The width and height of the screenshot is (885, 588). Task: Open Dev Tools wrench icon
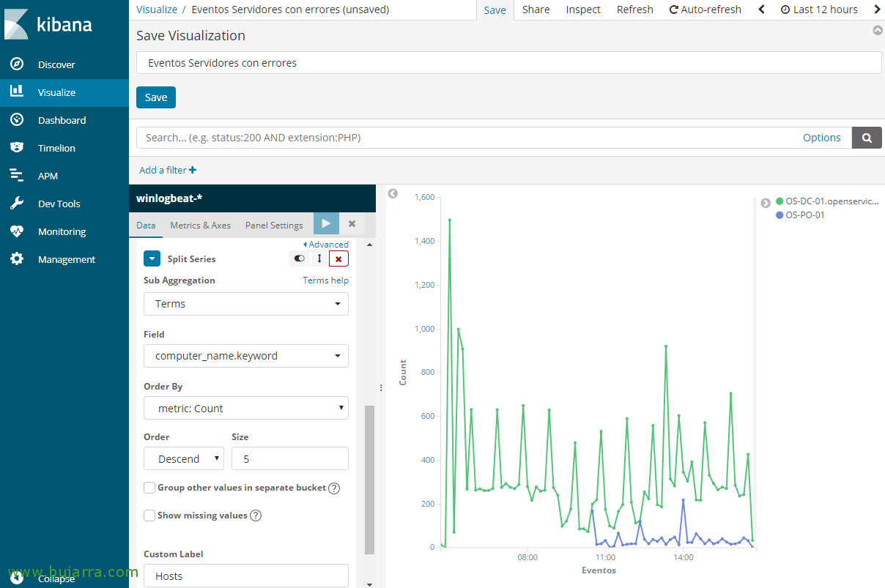(17, 204)
